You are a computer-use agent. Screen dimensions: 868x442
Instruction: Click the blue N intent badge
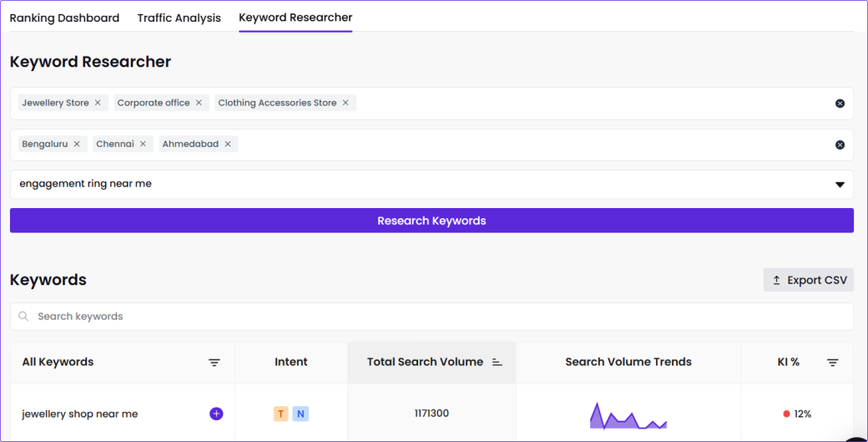(x=300, y=414)
